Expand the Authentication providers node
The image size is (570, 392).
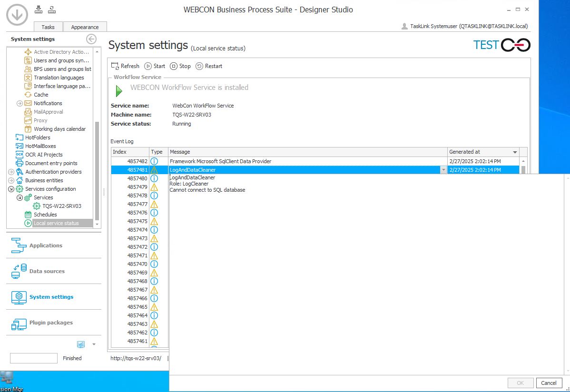click(x=11, y=172)
